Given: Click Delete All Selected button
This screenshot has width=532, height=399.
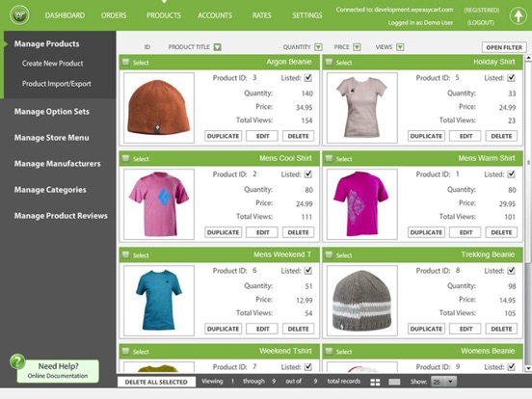Looking at the screenshot, I should click(x=156, y=382).
